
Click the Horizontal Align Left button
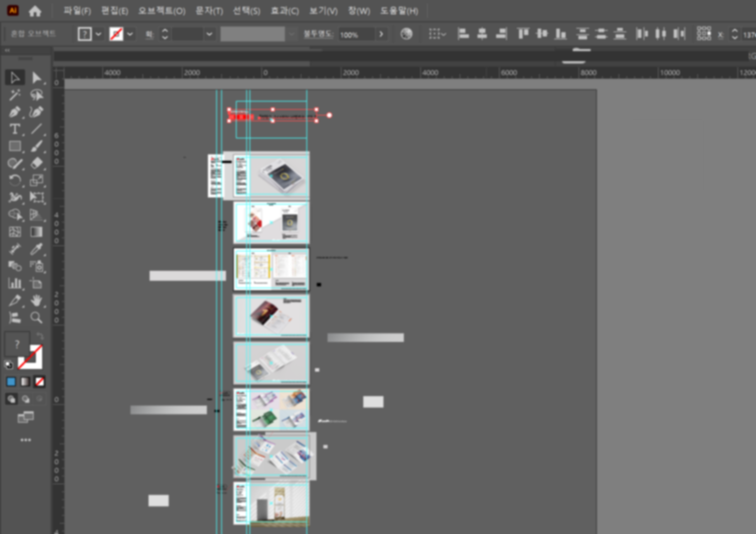[x=463, y=34]
